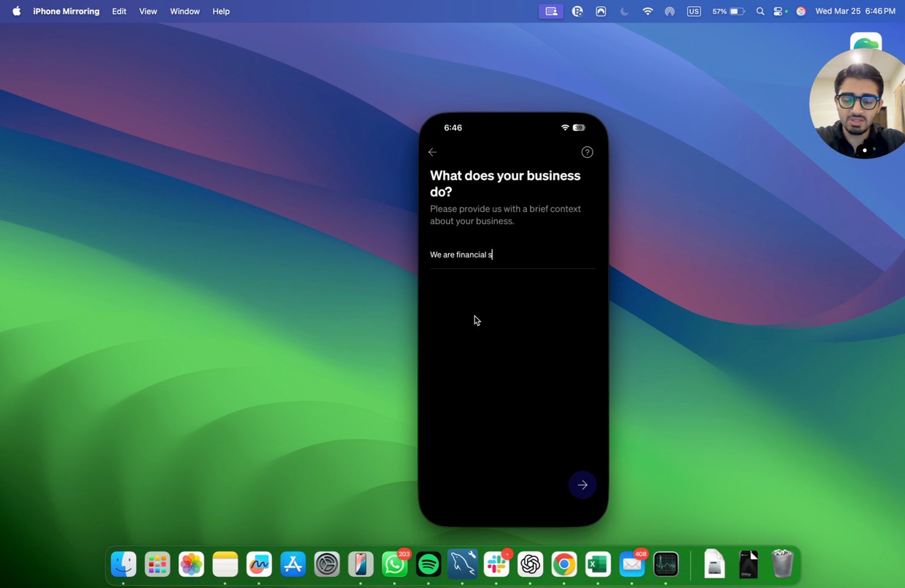Open the Apple menu
Image resolution: width=905 pixels, height=588 pixels.
16,11
